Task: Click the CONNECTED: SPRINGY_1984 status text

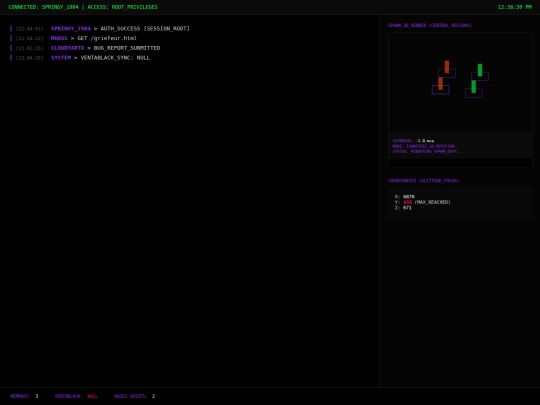Action: (43, 7)
